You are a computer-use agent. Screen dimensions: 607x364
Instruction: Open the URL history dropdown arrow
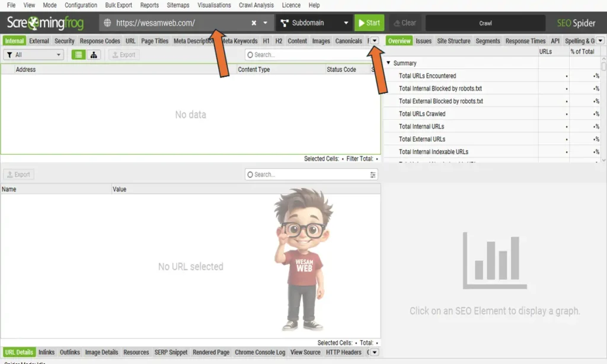265,23
